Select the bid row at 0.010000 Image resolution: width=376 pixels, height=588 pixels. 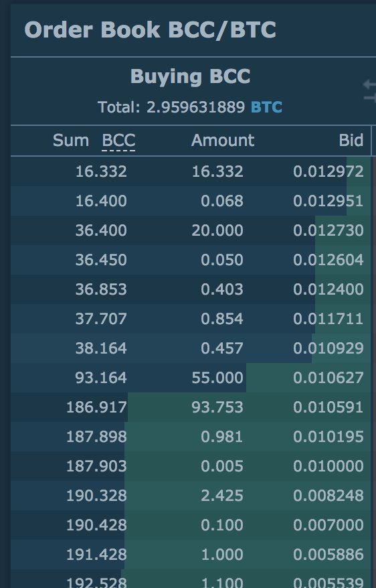tap(191, 466)
